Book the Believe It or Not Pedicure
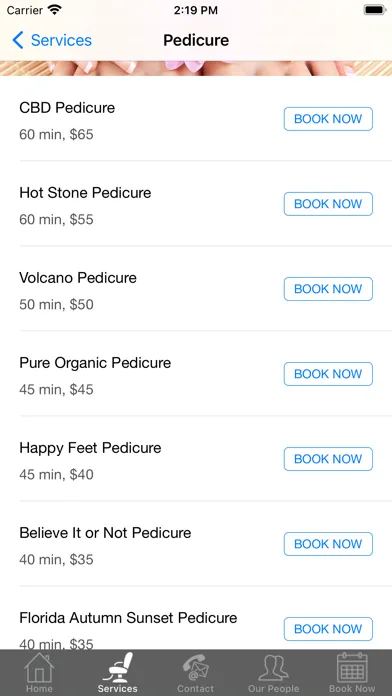 coord(328,544)
